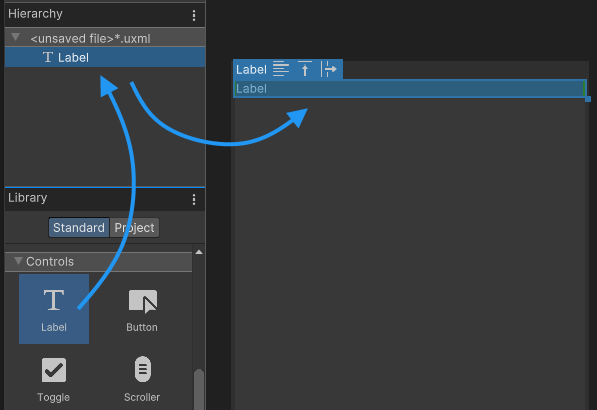The width and height of the screenshot is (597, 410).
Task: Select the unsaved file uxml root row
Action: pos(105,38)
